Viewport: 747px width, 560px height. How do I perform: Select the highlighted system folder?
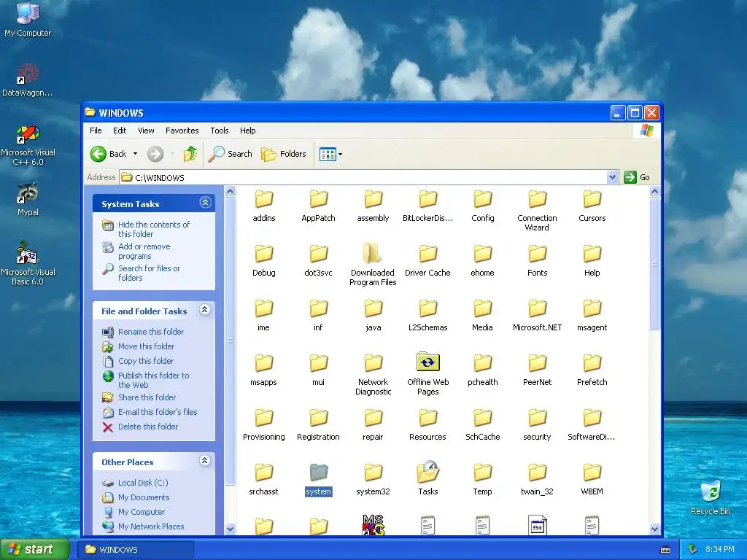point(318,480)
